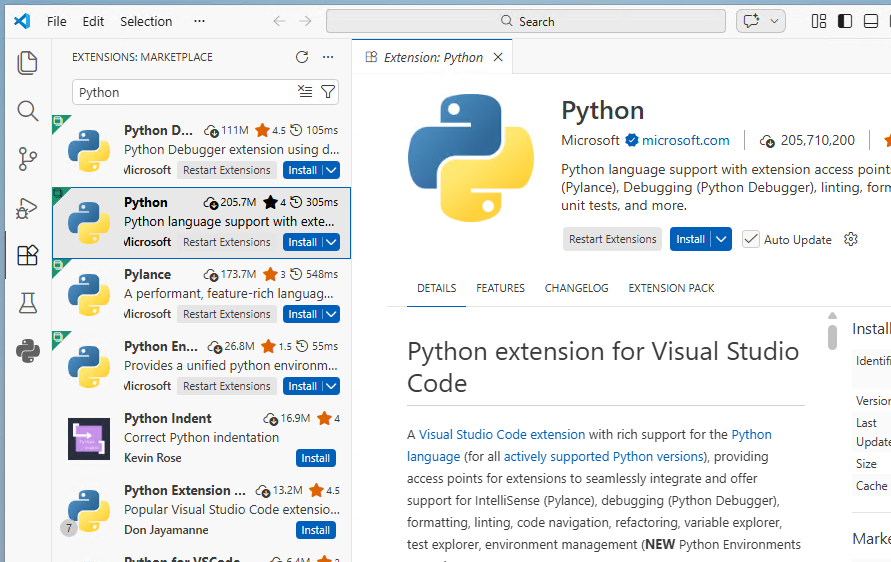Click Restart Extensions on details page
The height and width of the screenshot is (562, 891).
(613, 239)
